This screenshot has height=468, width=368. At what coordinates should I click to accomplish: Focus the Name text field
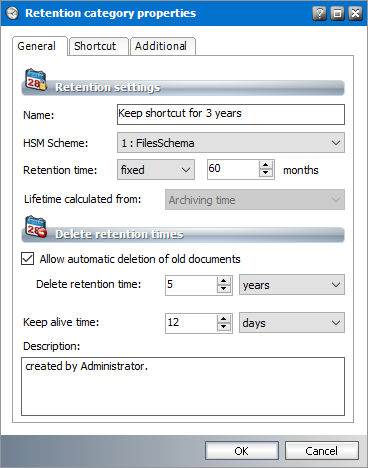point(231,114)
